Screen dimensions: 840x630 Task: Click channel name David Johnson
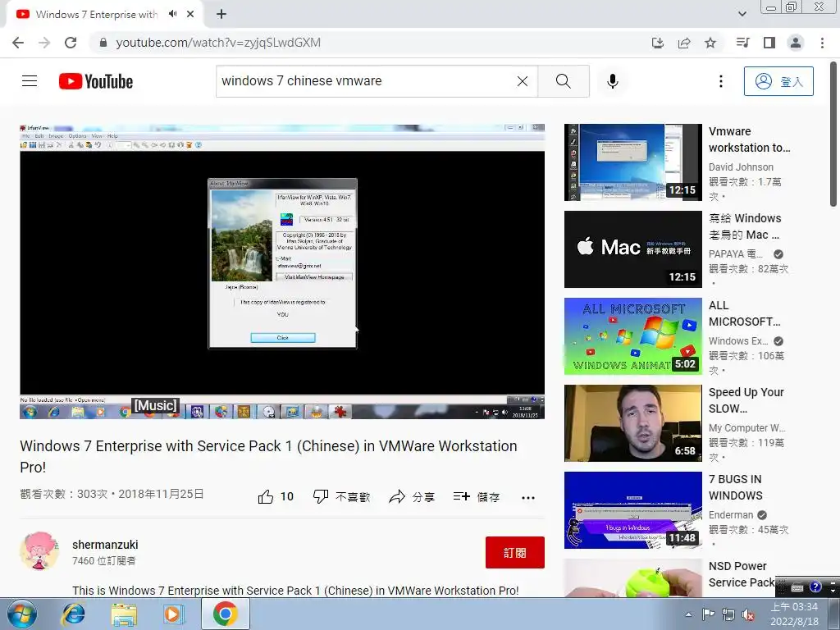tap(741, 167)
